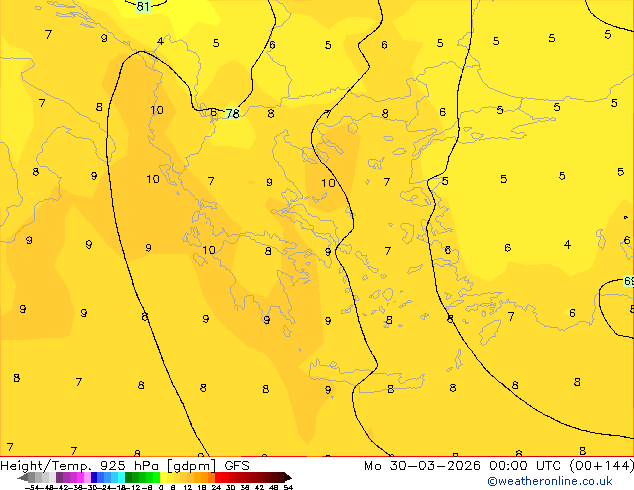Click the positive 30 legend scale label

pos(230,487)
